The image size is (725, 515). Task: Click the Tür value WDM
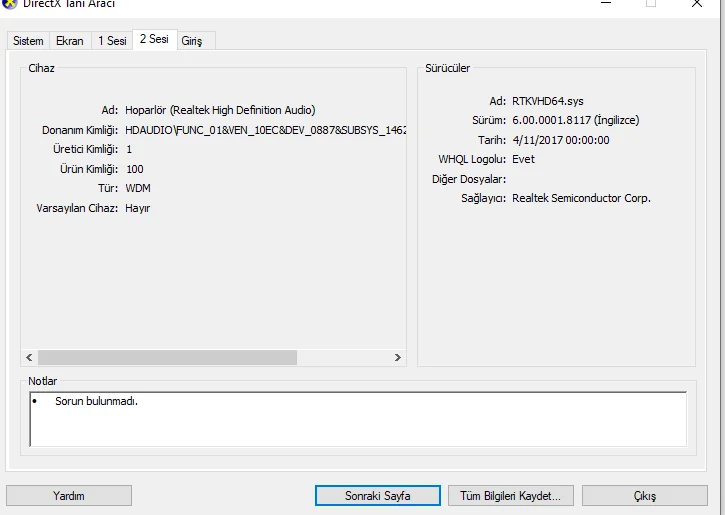[138, 188]
